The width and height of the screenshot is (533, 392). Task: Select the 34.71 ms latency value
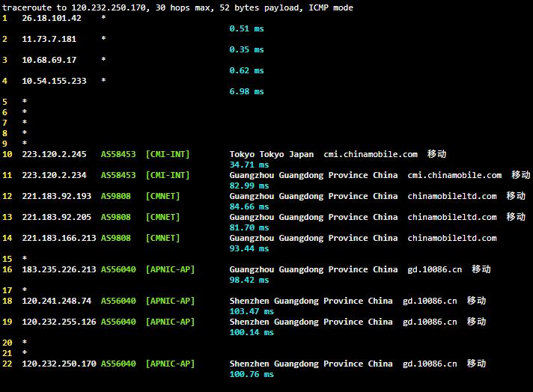[x=249, y=165]
